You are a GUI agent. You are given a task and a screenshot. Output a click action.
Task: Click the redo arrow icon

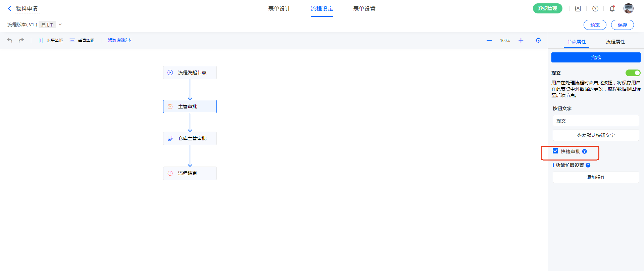click(x=21, y=40)
